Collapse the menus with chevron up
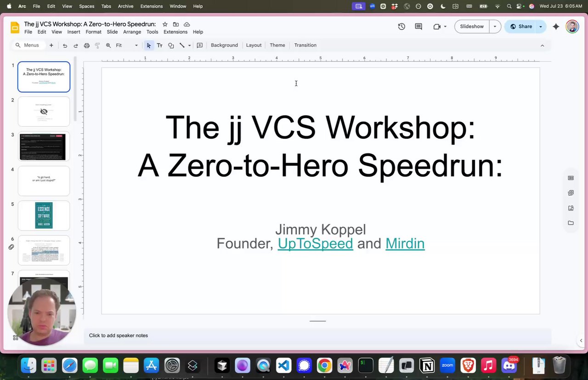The height and width of the screenshot is (380, 588). pyautogui.click(x=542, y=45)
